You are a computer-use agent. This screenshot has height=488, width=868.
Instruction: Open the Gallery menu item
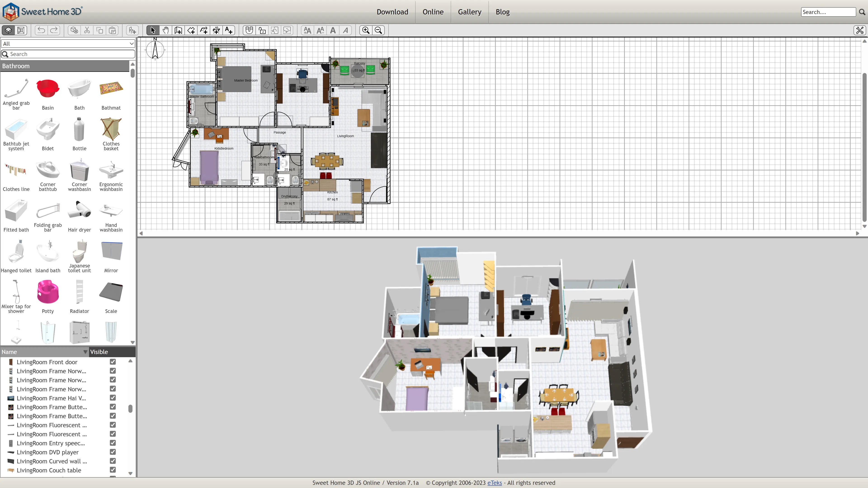pyautogui.click(x=469, y=12)
